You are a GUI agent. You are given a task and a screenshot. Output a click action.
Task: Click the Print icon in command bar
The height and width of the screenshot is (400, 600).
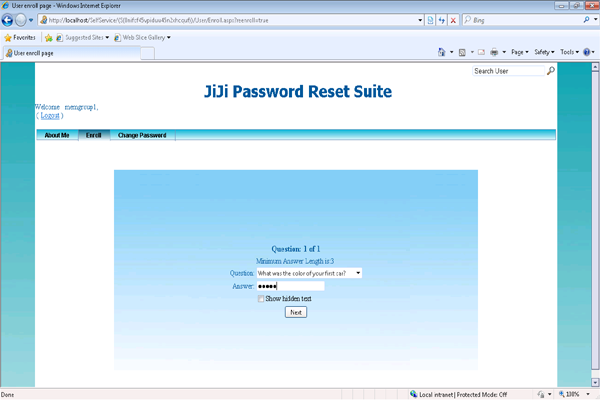(x=494, y=52)
